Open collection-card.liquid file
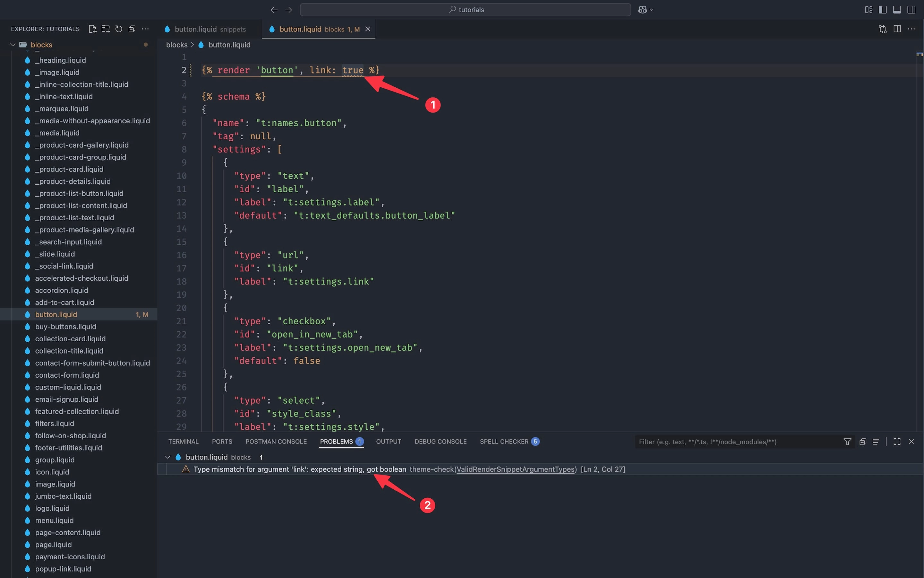 [x=70, y=339]
